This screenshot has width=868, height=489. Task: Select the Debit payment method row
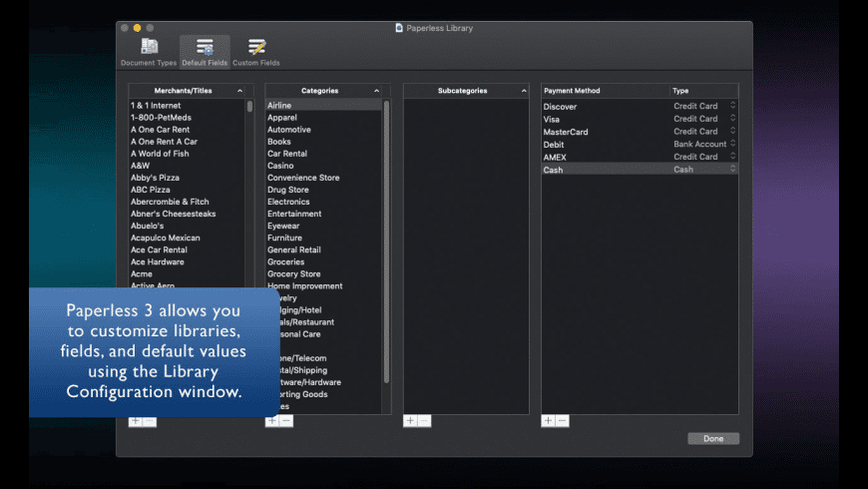tap(640, 145)
